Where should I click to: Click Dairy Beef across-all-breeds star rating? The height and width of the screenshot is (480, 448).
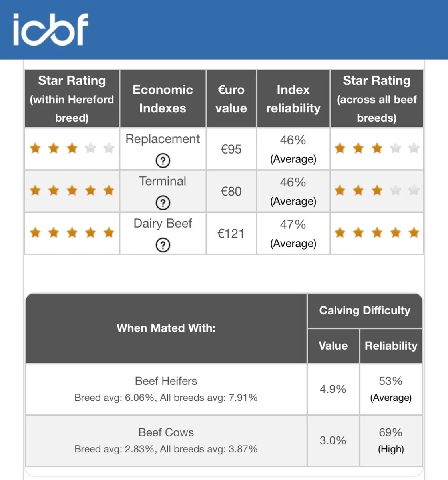click(x=377, y=232)
